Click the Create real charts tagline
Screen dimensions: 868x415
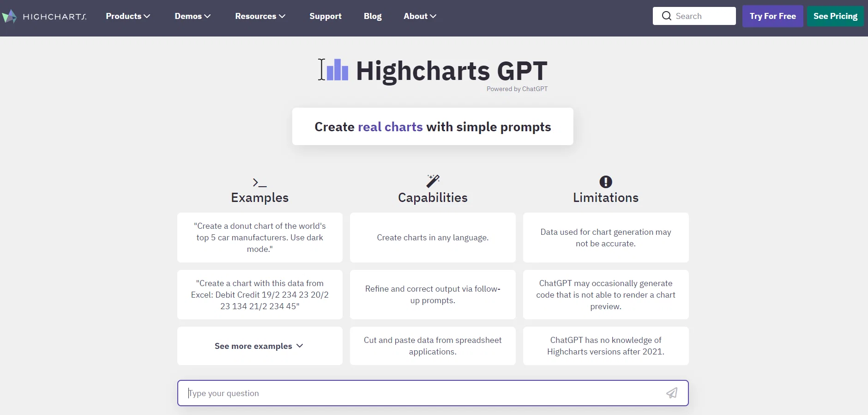coord(433,127)
